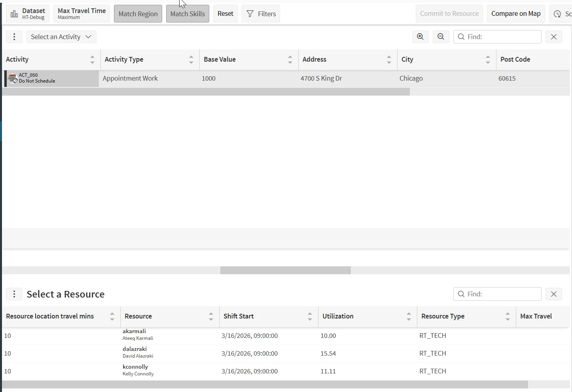This screenshot has width=572, height=392.
Task: Sort by the Resource Type column
Action: click(x=508, y=317)
